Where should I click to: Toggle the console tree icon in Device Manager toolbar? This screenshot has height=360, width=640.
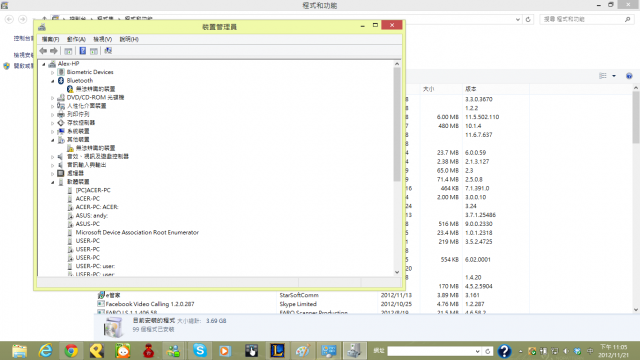coord(68,51)
